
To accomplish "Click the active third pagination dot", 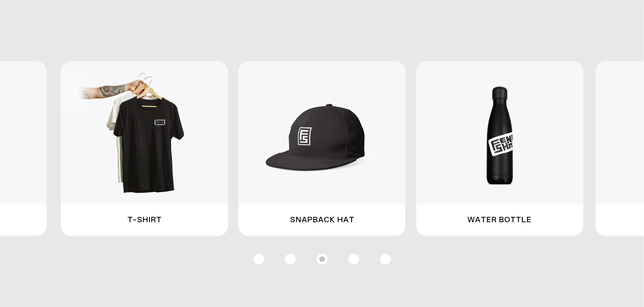I will (322, 259).
